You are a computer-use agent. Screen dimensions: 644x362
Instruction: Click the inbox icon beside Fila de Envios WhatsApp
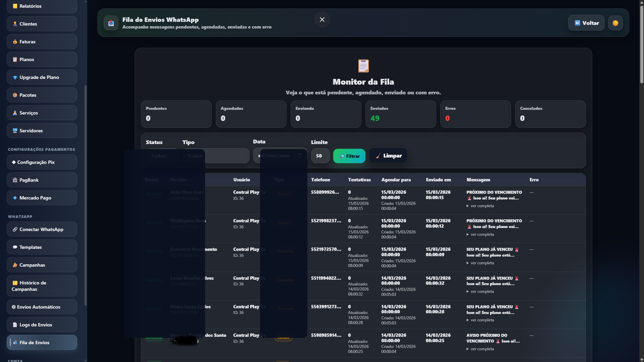pos(111,23)
